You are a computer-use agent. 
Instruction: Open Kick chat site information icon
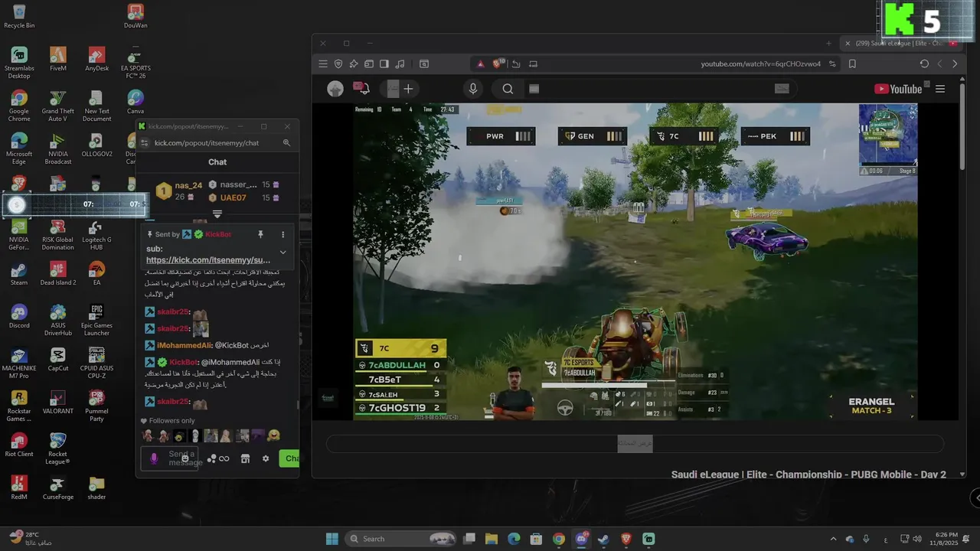[x=142, y=142]
